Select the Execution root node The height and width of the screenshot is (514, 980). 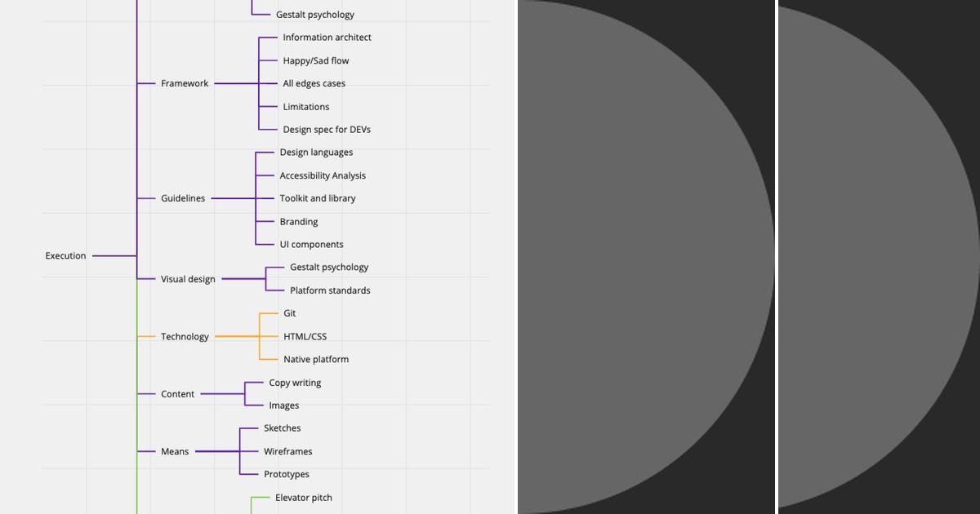pos(65,255)
